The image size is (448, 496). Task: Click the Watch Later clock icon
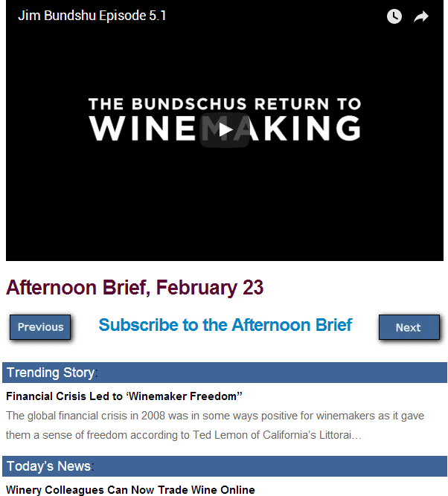[x=394, y=16]
